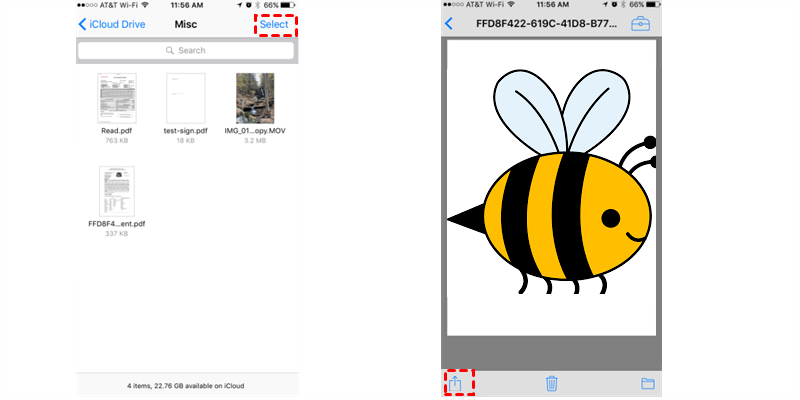Tap the IMG_01...opy.MOV file name

[255, 131]
